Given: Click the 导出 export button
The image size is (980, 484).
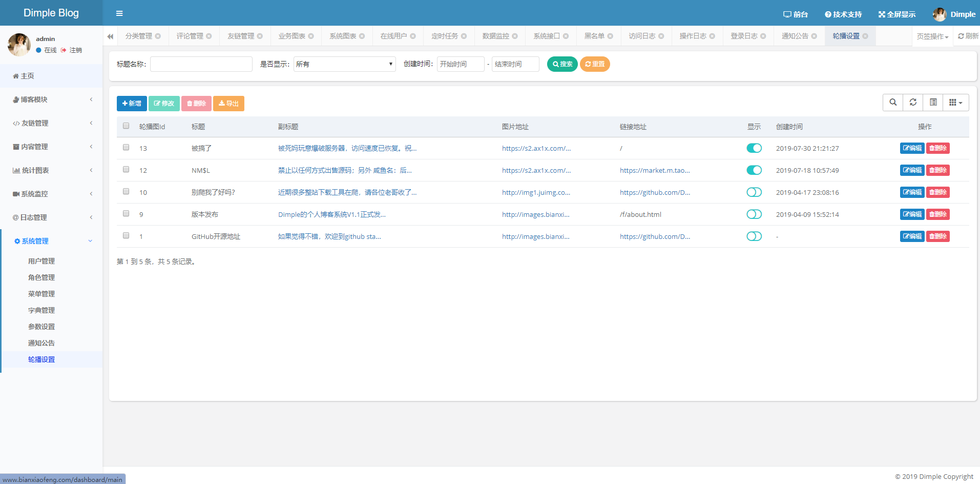Looking at the screenshot, I should pos(228,104).
